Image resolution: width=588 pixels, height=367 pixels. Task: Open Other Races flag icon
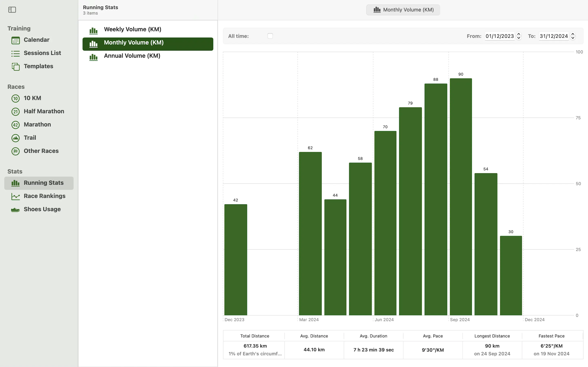[16, 151]
